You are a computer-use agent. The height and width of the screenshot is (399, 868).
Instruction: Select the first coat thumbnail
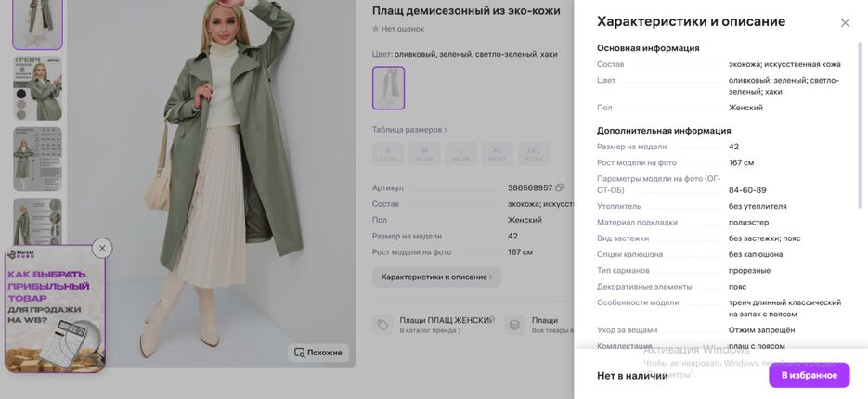[x=38, y=23]
